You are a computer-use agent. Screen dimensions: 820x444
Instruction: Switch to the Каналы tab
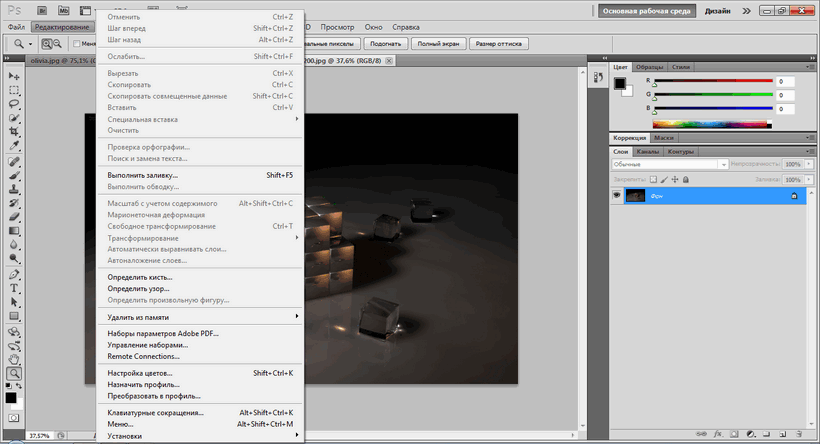click(648, 152)
